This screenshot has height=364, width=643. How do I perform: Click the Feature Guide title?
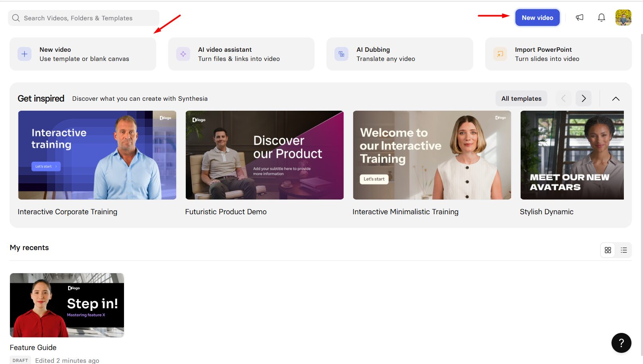coord(33,347)
